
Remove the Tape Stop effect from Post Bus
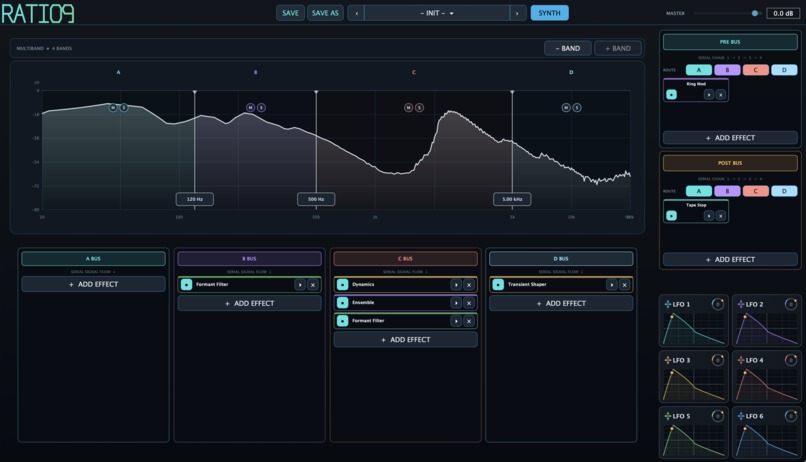point(721,216)
